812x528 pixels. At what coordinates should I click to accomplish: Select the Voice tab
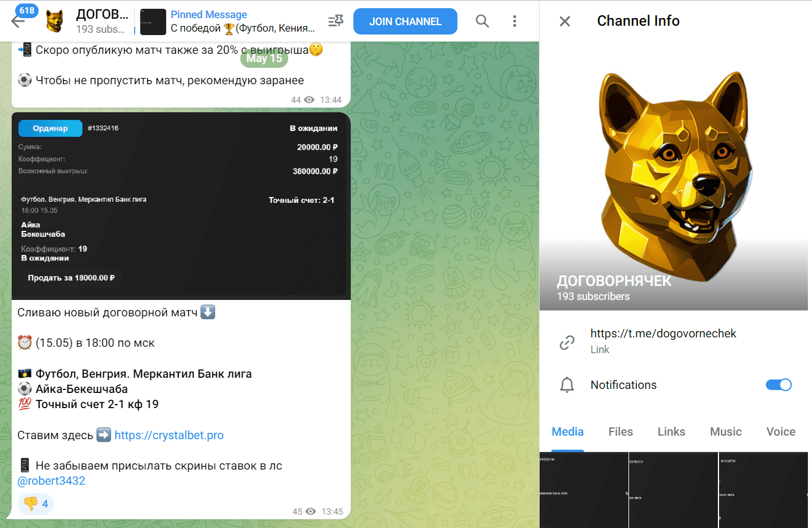(780, 432)
